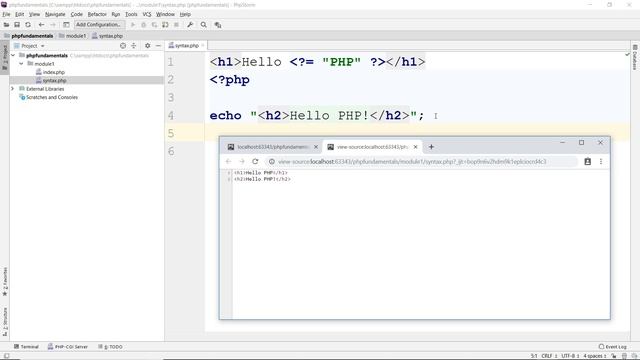Click the locate target icon in Project panel
The width and height of the screenshot is (640, 360).
[123, 46]
